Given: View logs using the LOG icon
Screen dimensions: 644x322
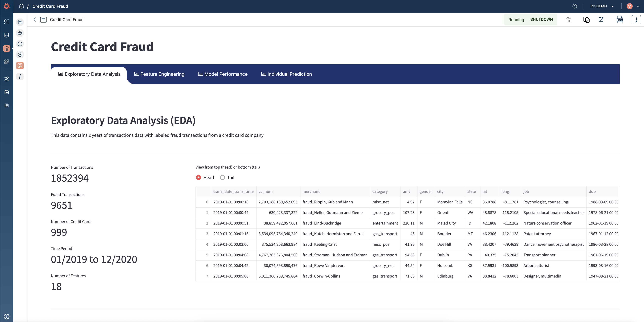Looking at the screenshot, I should point(620,20).
